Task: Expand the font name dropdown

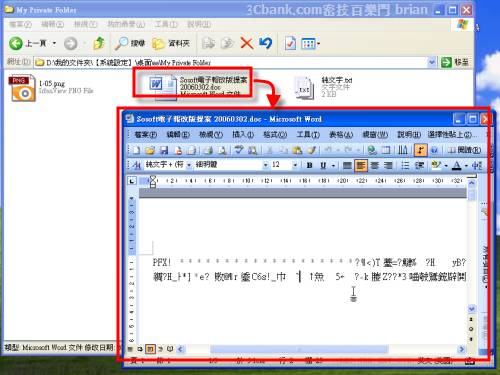Action: [x=266, y=165]
